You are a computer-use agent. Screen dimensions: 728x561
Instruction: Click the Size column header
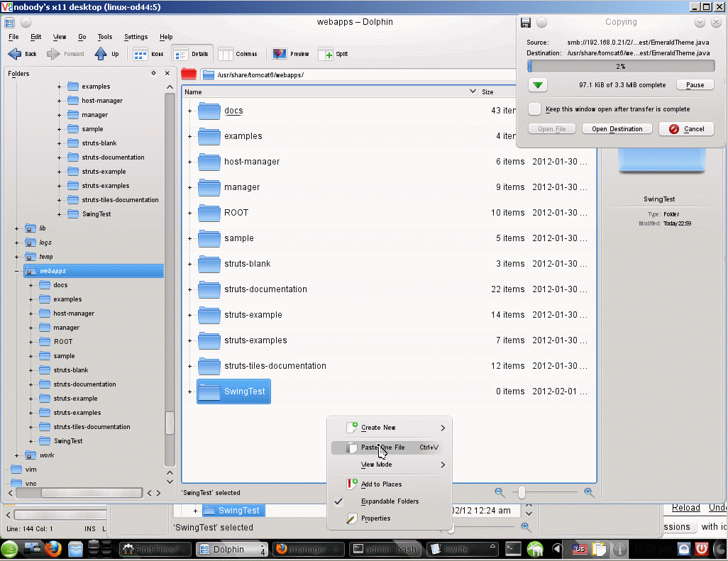(487, 92)
